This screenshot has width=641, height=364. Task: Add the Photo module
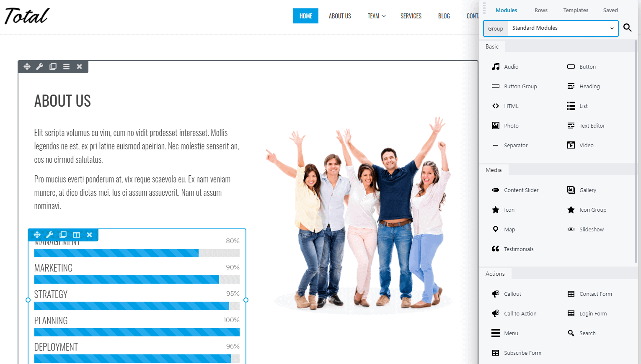(505, 126)
